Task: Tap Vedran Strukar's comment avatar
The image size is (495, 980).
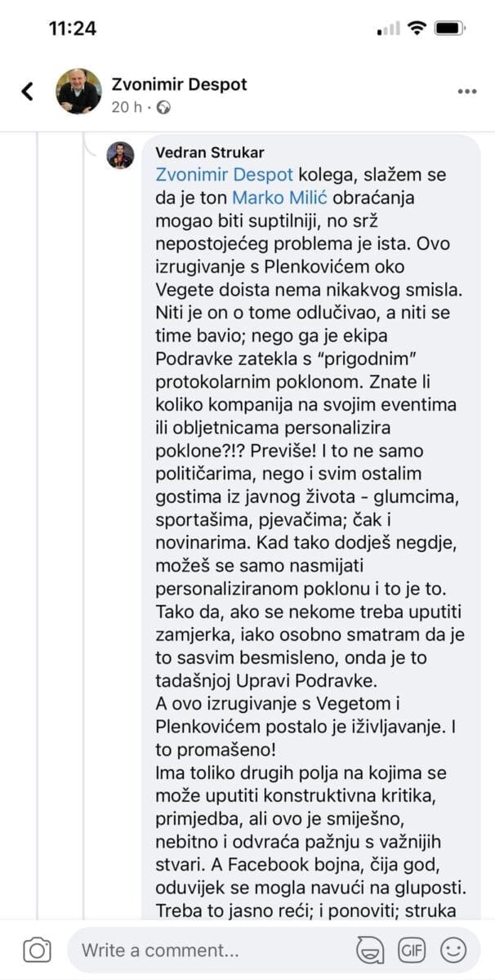Action: tap(120, 154)
